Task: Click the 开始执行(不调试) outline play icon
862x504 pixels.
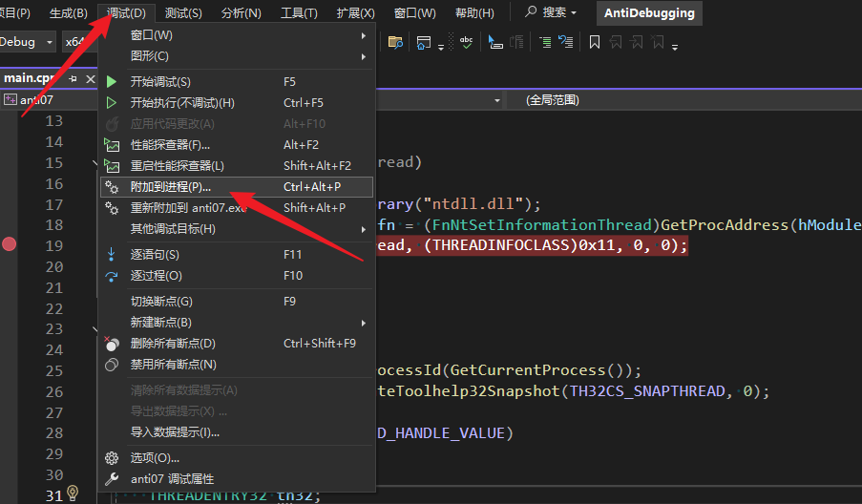Action: click(112, 103)
